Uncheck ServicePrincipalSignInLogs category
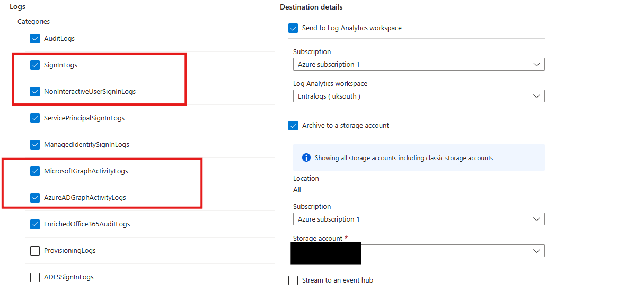Image resolution: width=644 pixels, height=290 pixels. point(35,118)
